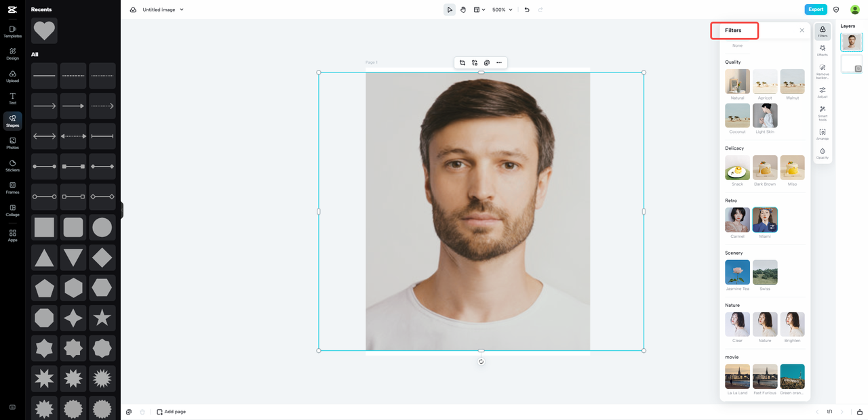Open the Text sidebar panel

[x=12, y=98]
